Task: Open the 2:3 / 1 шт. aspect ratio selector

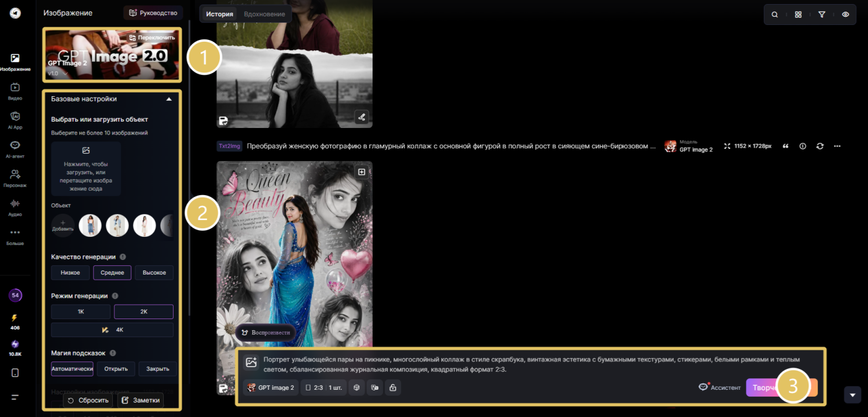Action: click(323, 387)
